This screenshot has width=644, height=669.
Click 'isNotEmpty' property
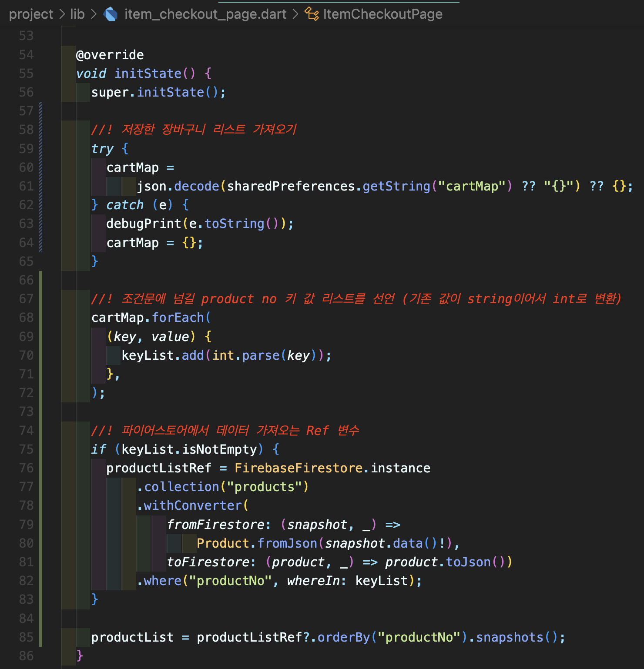point(219,449)
